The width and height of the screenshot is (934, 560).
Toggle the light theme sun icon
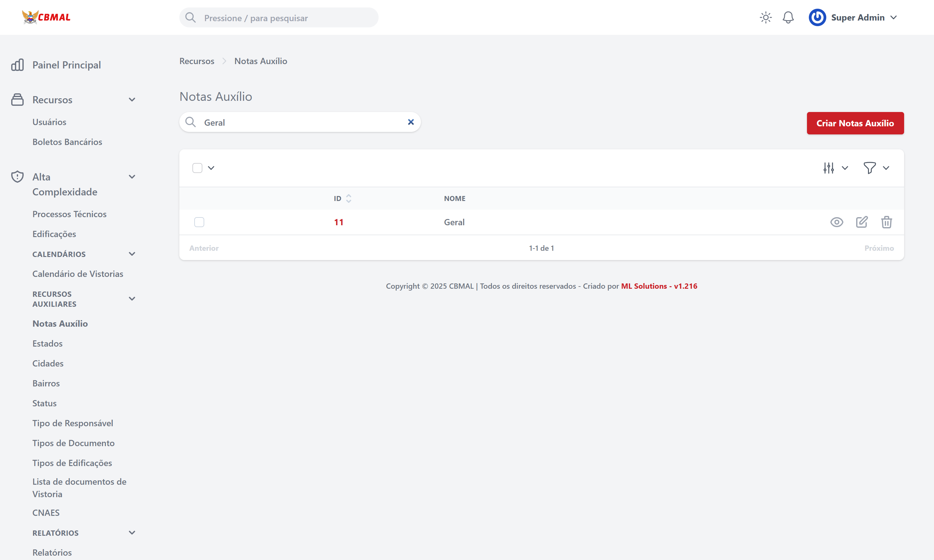pos(766,17)
